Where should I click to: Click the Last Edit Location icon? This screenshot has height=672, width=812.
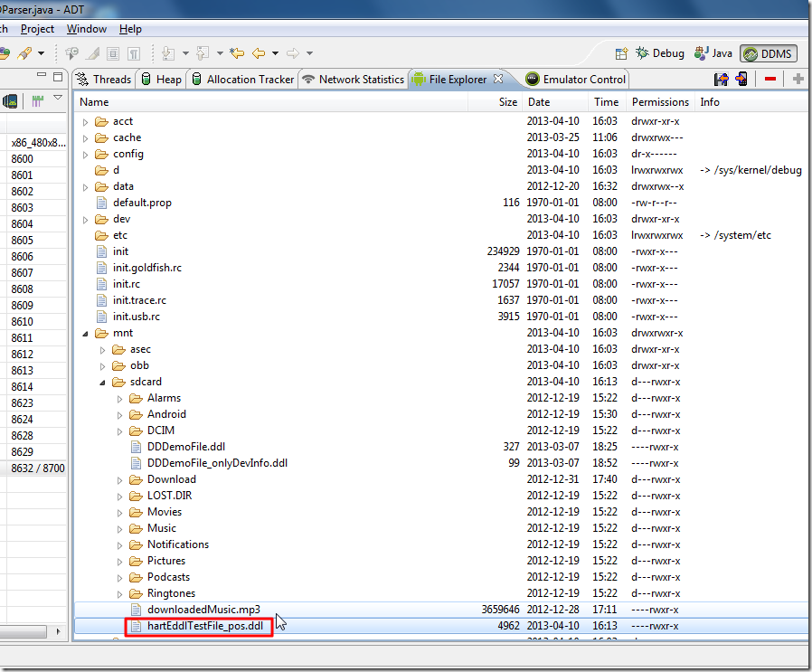(x=237, y=52)
